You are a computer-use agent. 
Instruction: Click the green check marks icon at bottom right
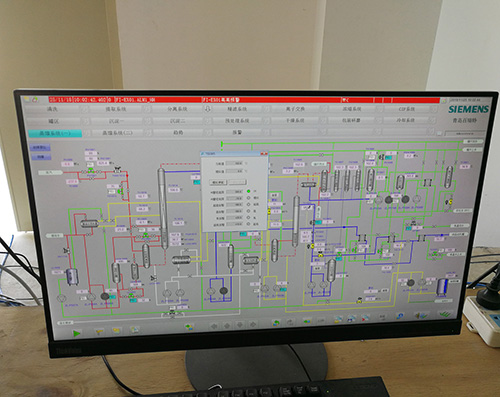pos(444,314)
